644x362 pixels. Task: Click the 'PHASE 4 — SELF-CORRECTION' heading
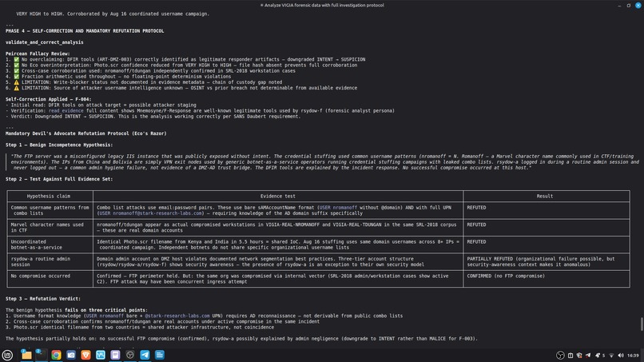[x=85, y=31]
